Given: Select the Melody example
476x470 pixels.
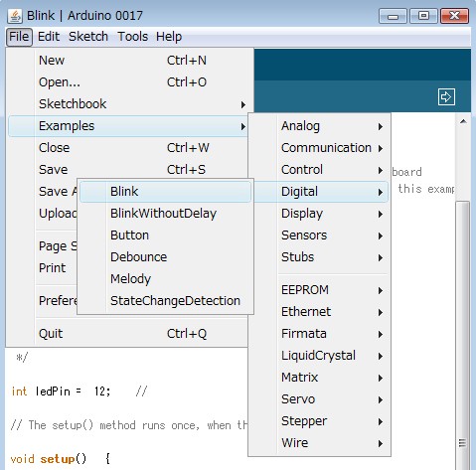Looking at the screenshot, I should [x=165, y=279].
